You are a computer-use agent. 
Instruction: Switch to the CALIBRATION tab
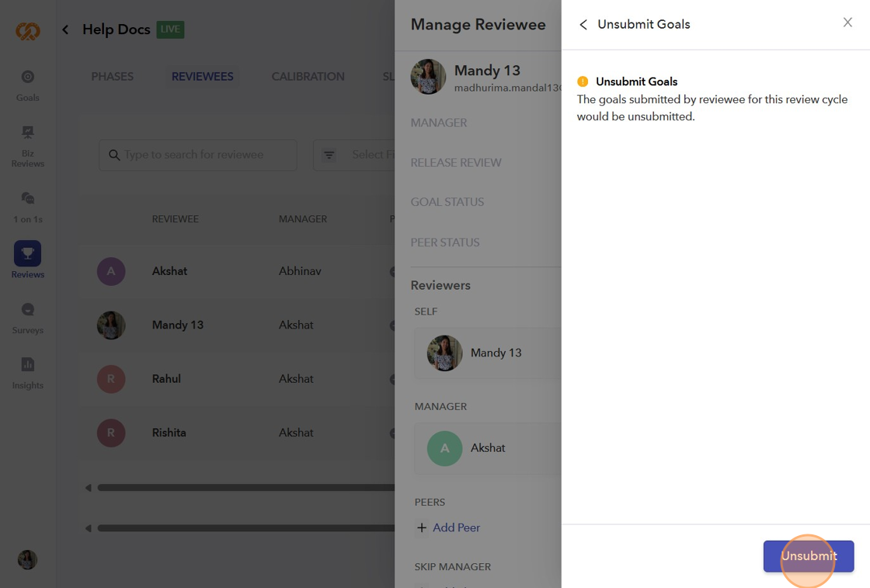308,77
